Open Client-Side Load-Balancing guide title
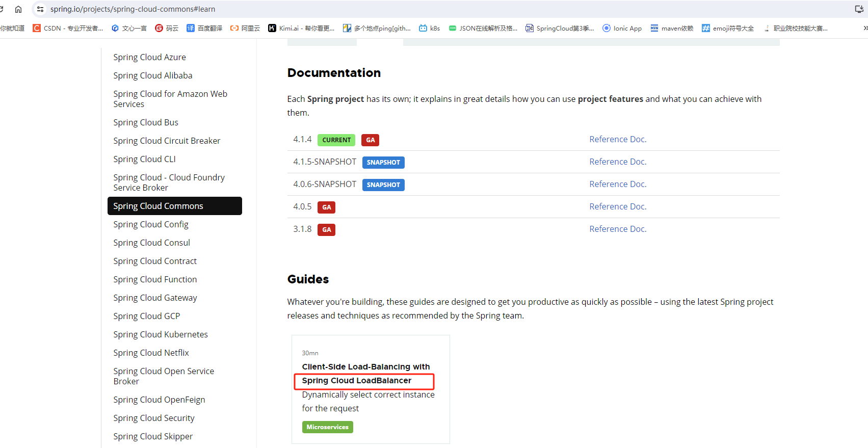Image resolution: width=868 pixels, height=448 pixels. click(x=366, y=374)
